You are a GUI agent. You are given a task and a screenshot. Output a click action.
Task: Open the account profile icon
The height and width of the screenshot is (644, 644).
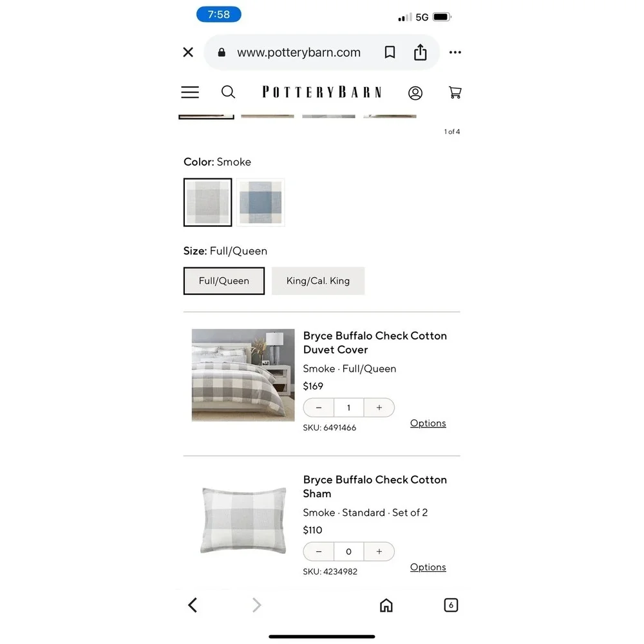tap(415, 93)
